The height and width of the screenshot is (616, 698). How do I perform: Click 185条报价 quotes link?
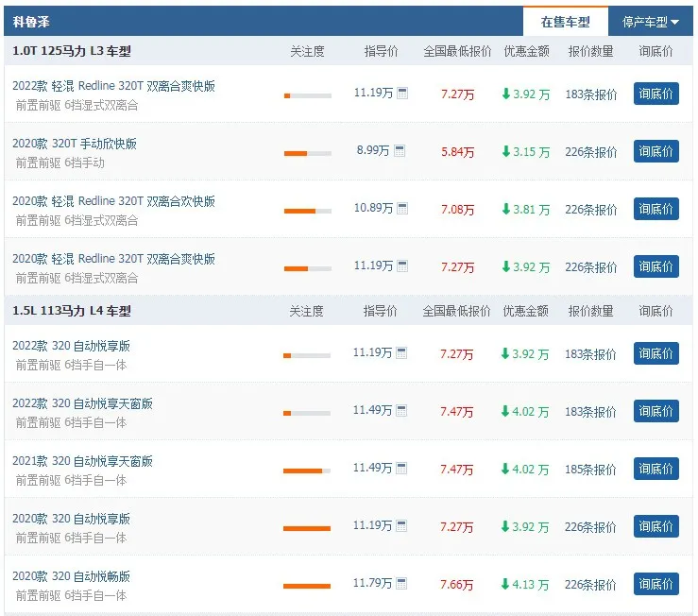click(590, 470)
